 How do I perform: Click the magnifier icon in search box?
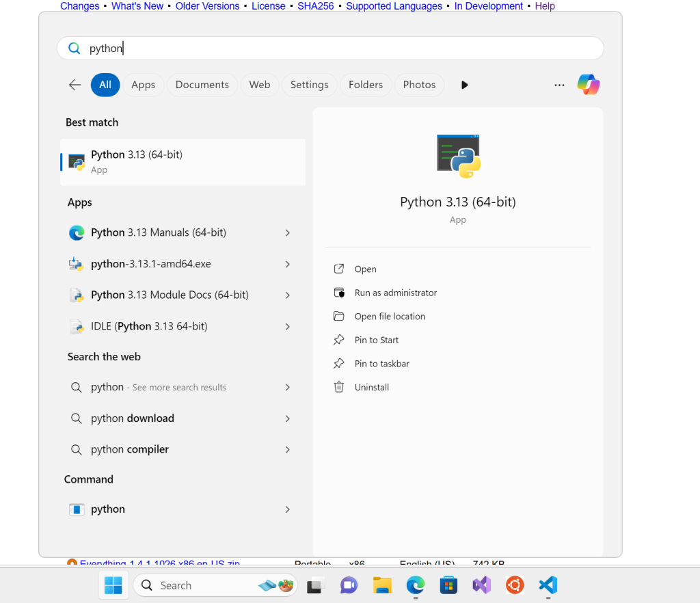coord(74,49)
